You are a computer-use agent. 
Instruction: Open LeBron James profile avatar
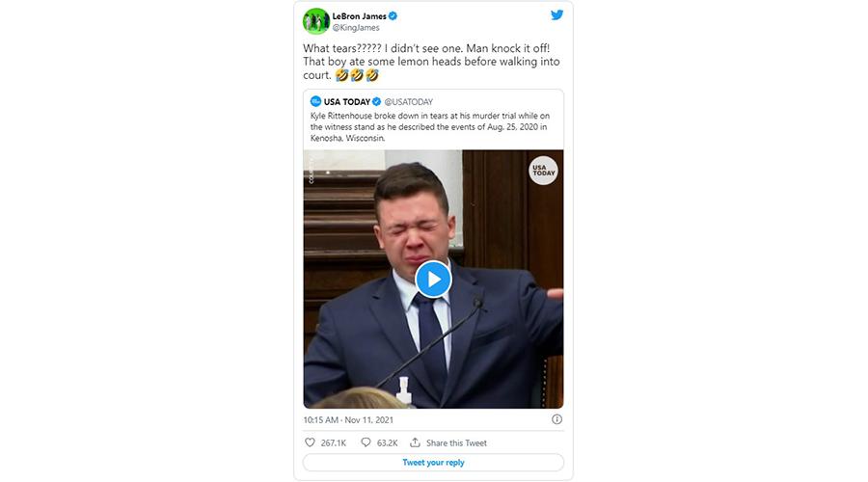(316, 20)
